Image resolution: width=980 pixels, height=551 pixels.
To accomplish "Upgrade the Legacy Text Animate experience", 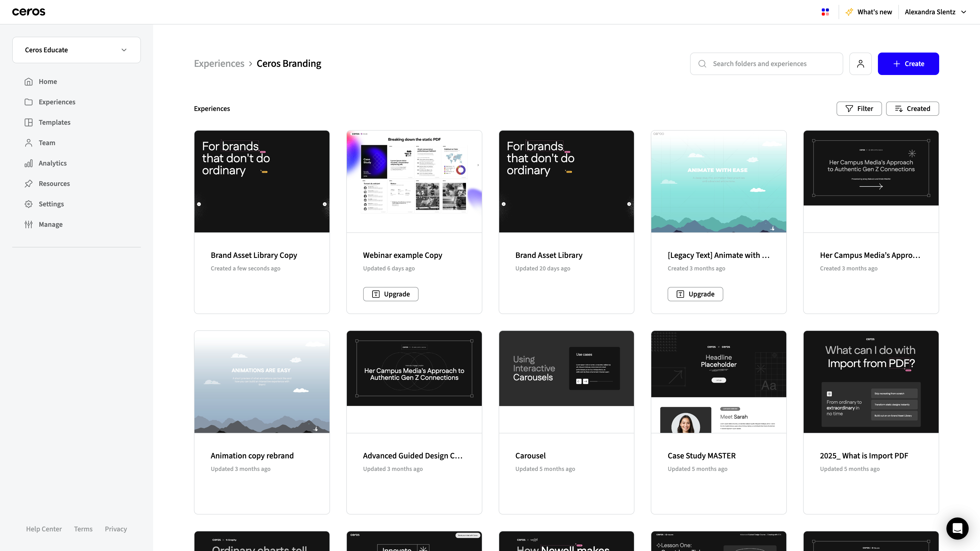I will (695, 294).
